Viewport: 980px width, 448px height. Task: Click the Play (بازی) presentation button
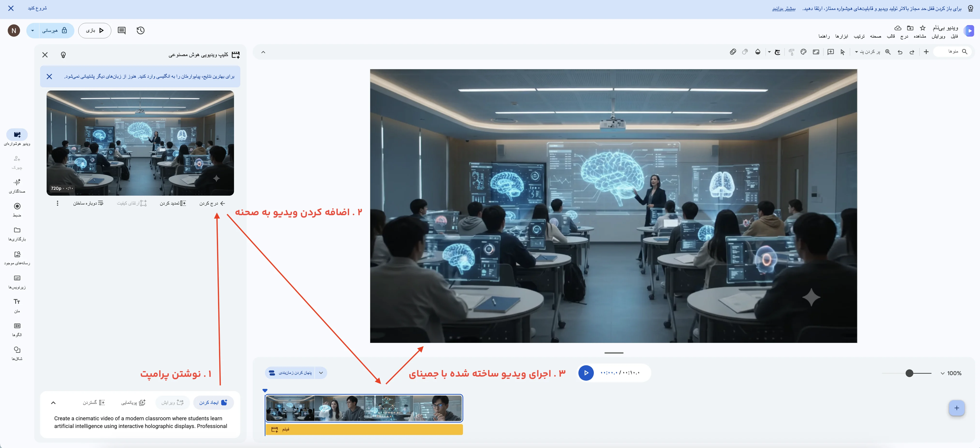(x=95, y=30)
